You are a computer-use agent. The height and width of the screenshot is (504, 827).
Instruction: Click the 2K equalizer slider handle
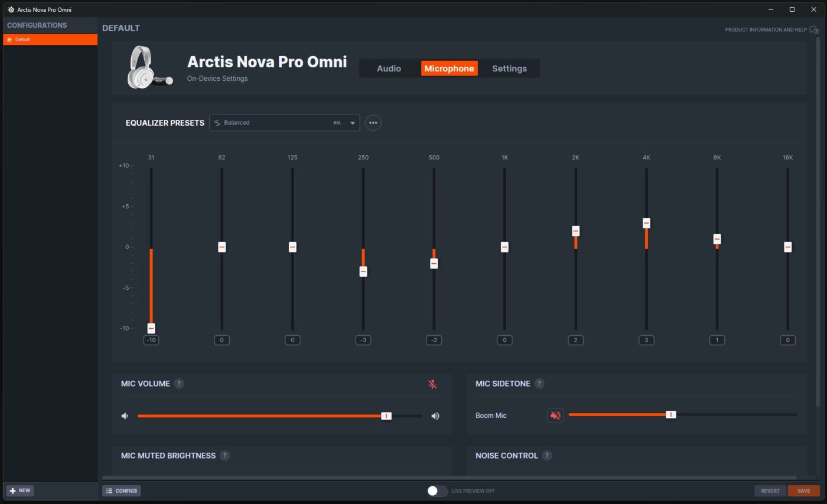click(575, 231)
